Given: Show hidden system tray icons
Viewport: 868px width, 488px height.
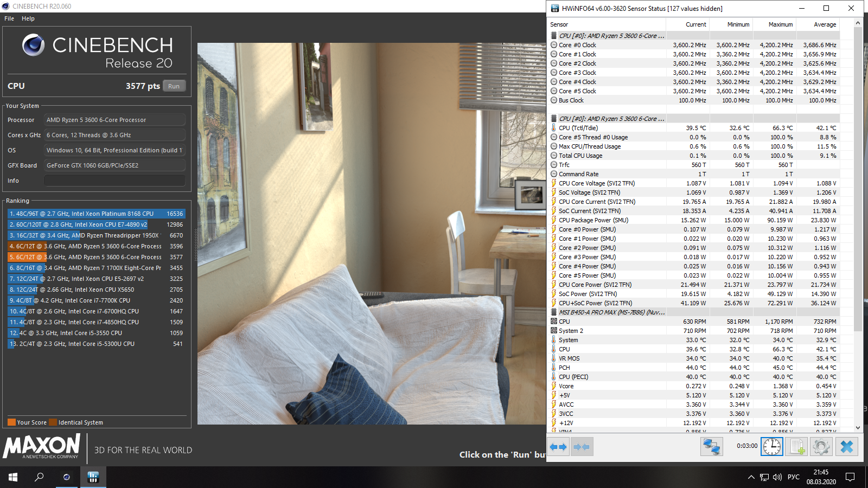Looking at the screenshot, I should pyautogui.click(x=751, y=477).
